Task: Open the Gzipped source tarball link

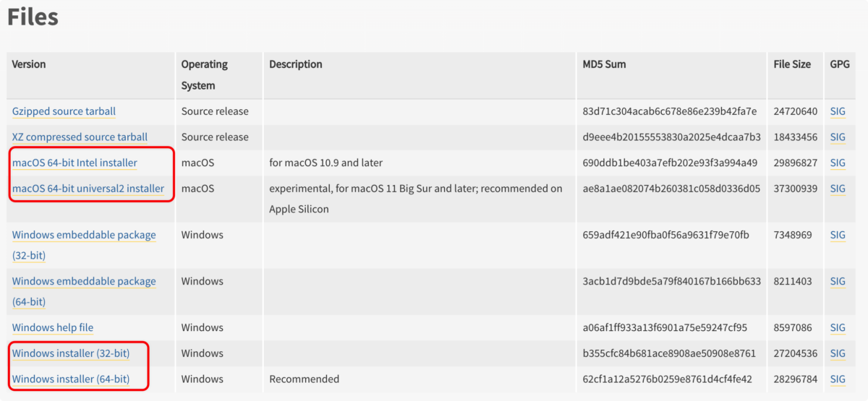Action: pos(64,111)
